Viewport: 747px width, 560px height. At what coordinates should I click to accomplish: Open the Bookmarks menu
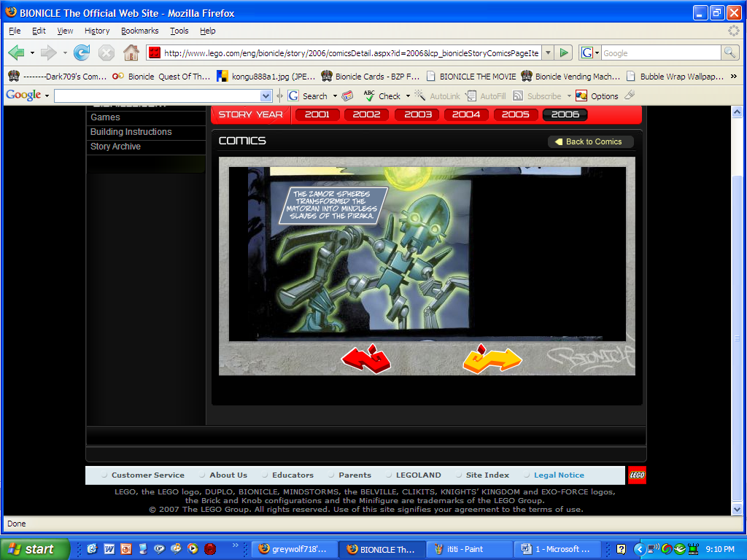[x=139, y=31]
